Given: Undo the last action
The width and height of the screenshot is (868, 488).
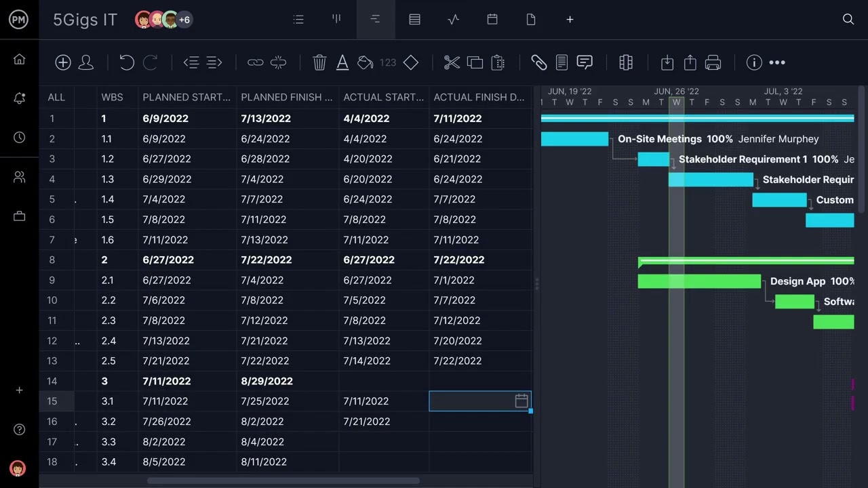Looking at the screenshot, I should click(x=127, y=62).
